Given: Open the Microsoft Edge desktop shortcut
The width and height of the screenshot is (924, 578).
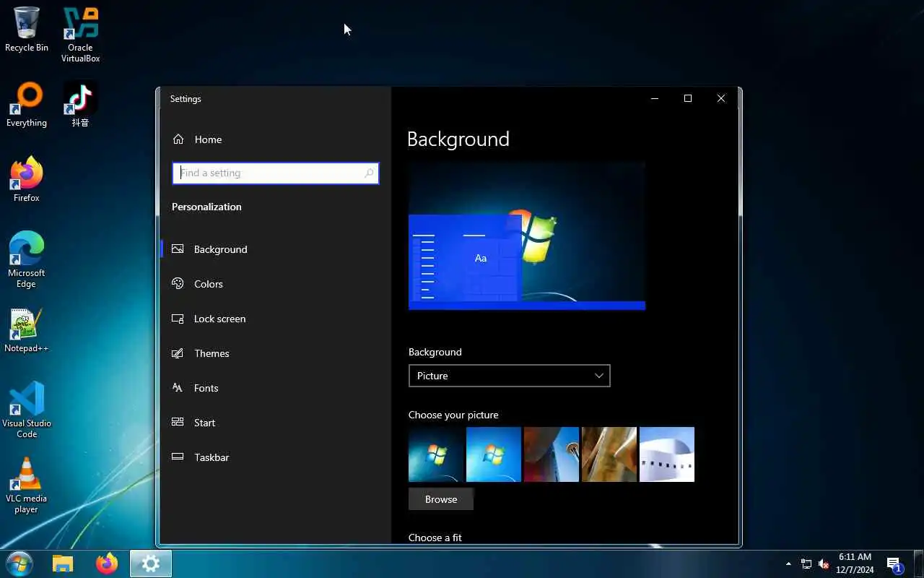Looking at the screenshot, I should 27,260.
